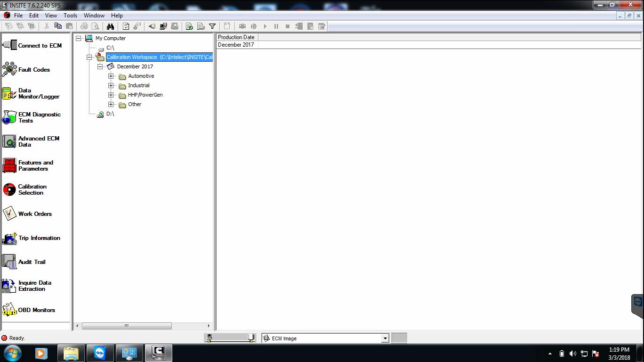
Task: Click the Filter funnel toolbar icon
Action: [x=212, y=26]
